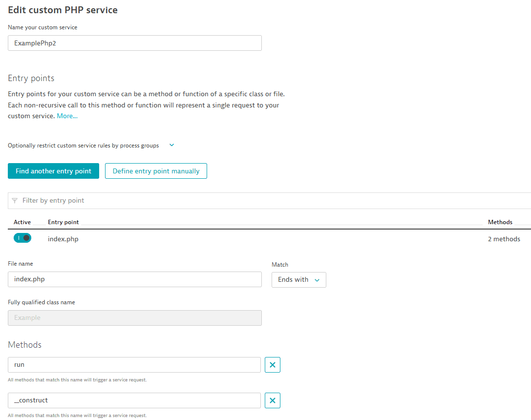Click the custom service name field
Viewport: 531px width, 420px height.
click(134, 43)
